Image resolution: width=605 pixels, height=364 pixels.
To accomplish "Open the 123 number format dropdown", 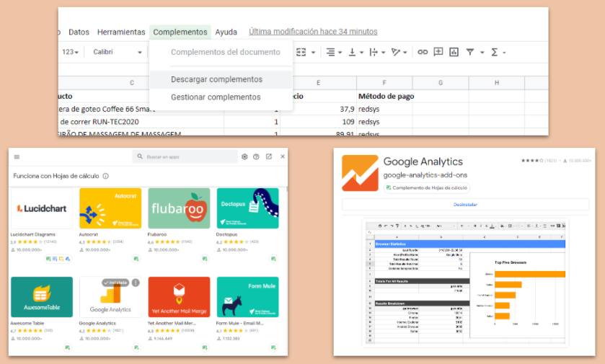I will (70, 52).
